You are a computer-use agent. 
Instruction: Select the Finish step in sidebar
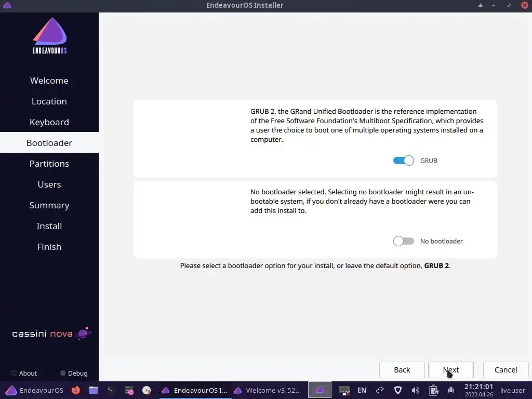(x=49, y=247)
